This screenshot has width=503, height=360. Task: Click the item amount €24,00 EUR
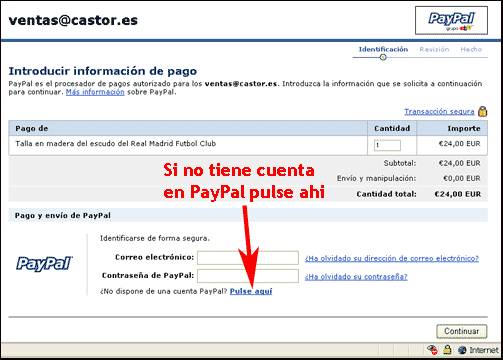pyautogui.click(x=459, y=144)
